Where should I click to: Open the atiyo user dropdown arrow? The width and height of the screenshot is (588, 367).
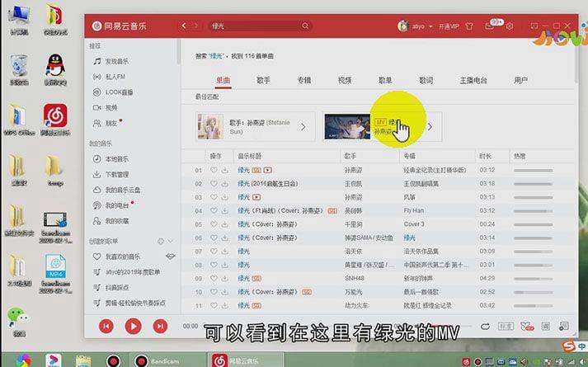(x=430, y=26)
